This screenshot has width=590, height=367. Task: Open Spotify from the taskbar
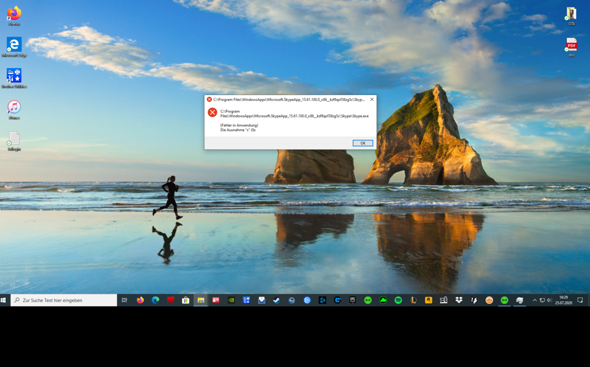coord(398,300)
